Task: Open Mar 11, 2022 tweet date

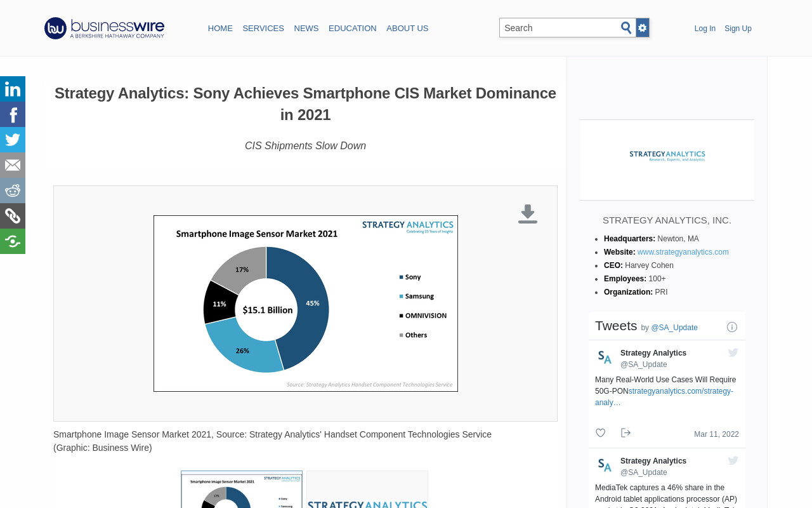Action: click(716, 434)
